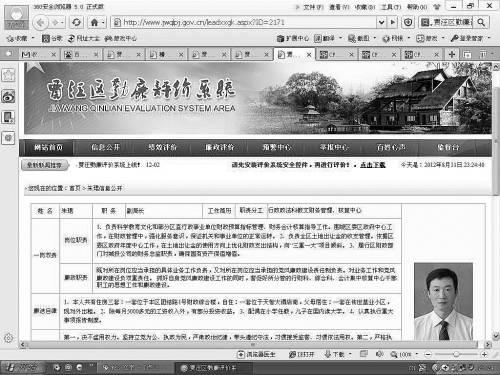
Task: Click the browser back arrow button
Action: pyautogui.click(x=41, y=22)
